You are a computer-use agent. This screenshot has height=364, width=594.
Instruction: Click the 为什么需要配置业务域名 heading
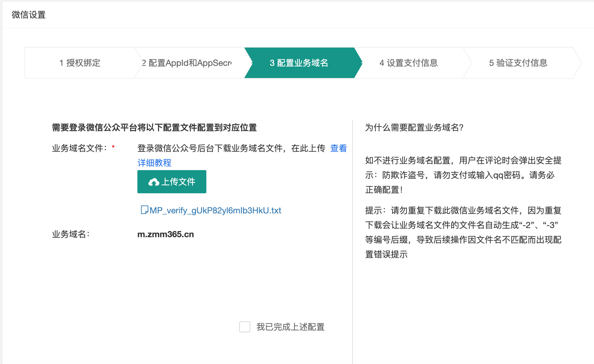click(414, 127)
